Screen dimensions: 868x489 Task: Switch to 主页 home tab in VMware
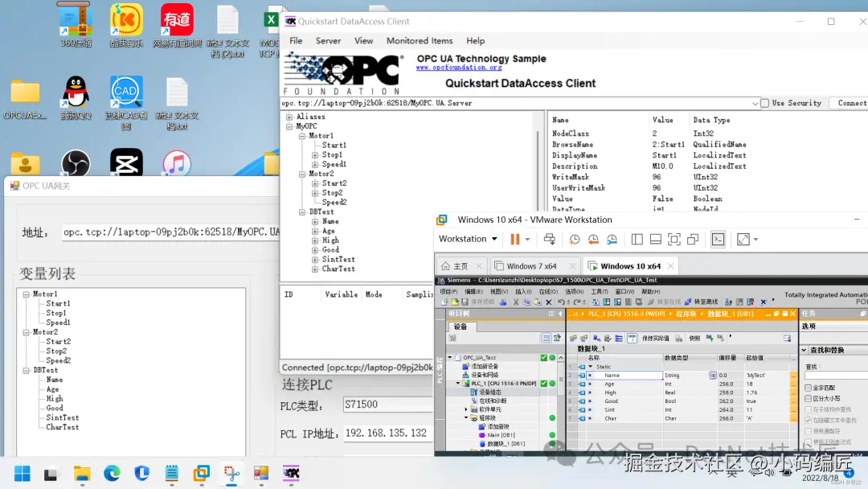pyautogui.click(x=461, y=266)
